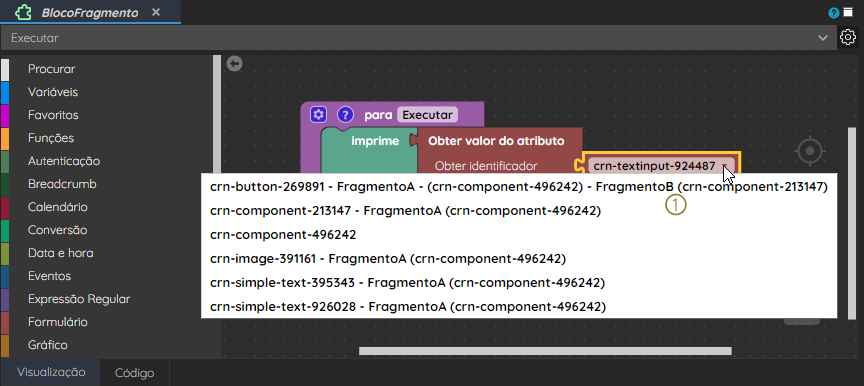Click the gear icon on para Executar block
Viewport: 864px width, 386px height.
tap(318, 115)
